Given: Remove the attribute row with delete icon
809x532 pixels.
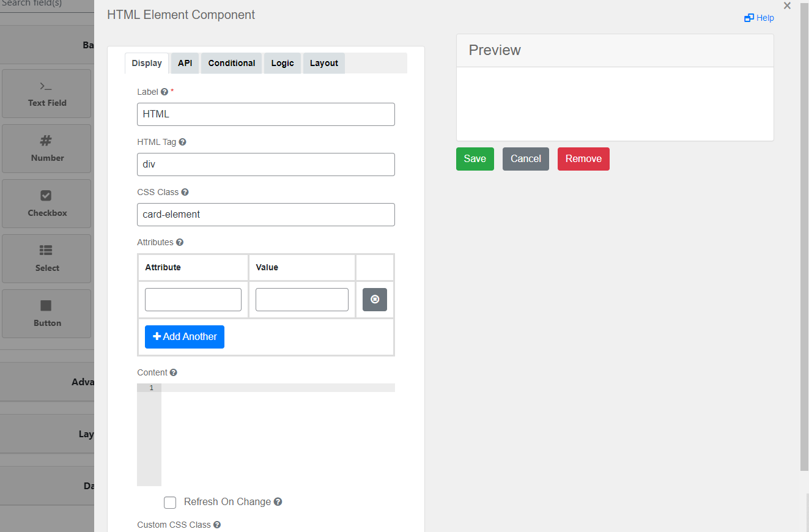Looking at the screenshot, I should (374, 300).
